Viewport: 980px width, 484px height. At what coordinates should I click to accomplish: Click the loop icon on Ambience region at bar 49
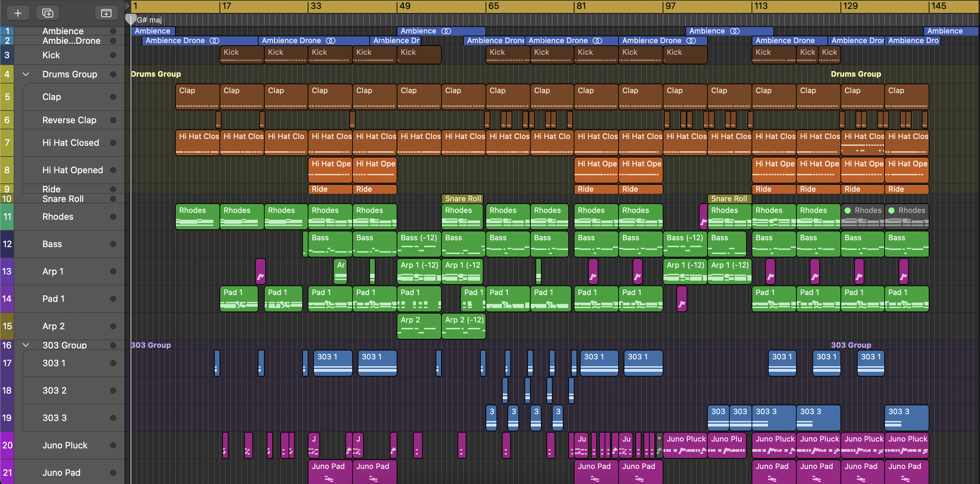(x=446, y=31)
